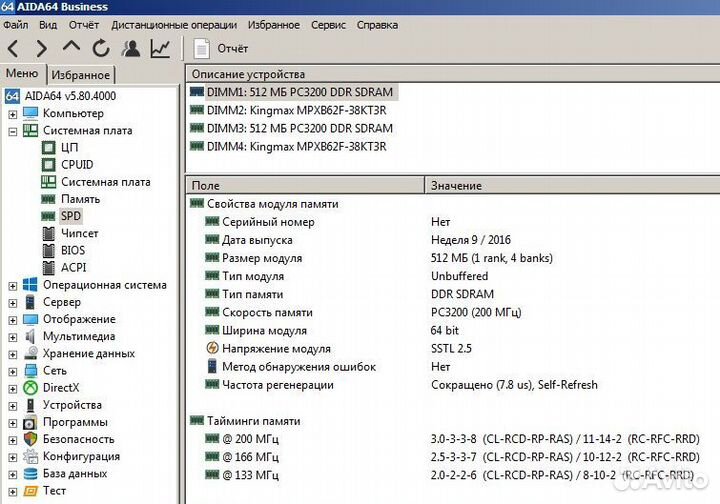The width and height of the screenshot is (720, 504).
Task: Open the Справка menu
Action: click(377, 25)
